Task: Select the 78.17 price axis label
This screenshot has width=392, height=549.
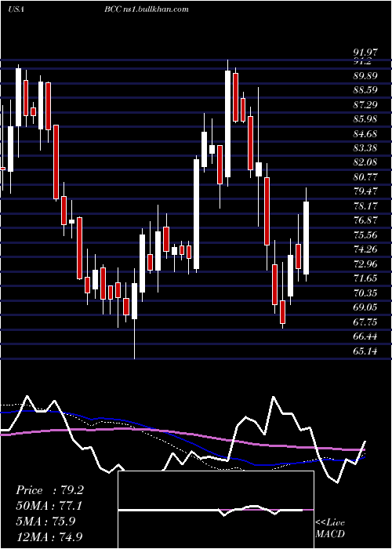Action: [x=365, y=205]
